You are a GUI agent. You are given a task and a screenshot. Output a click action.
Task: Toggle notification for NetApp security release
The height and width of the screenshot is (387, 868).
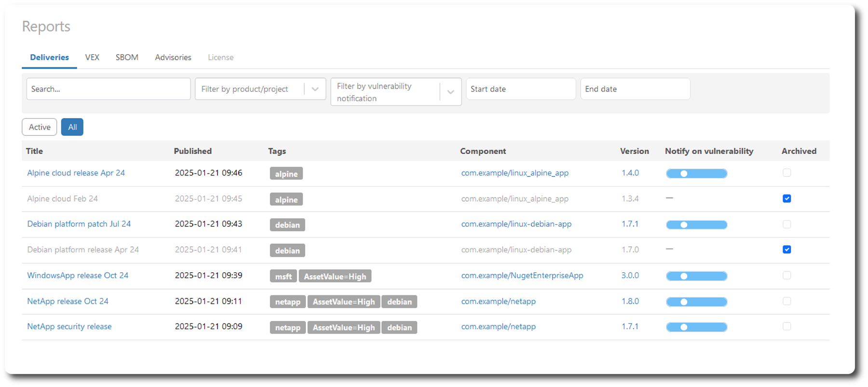click(696, 327)
